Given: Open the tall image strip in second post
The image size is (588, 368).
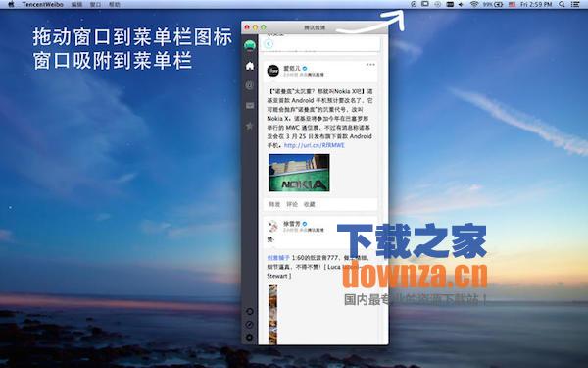Looking at the screenshot, I should coord(272,314).
